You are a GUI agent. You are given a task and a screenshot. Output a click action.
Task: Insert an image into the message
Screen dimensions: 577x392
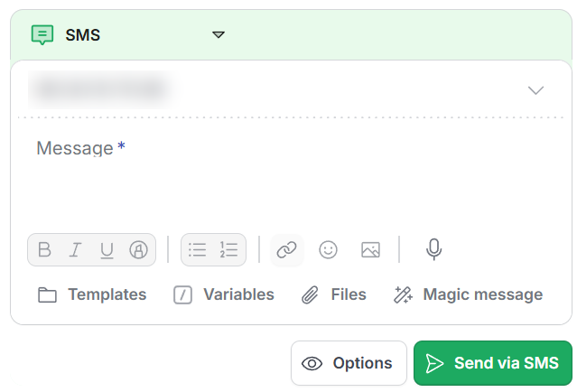coord(370,250)
